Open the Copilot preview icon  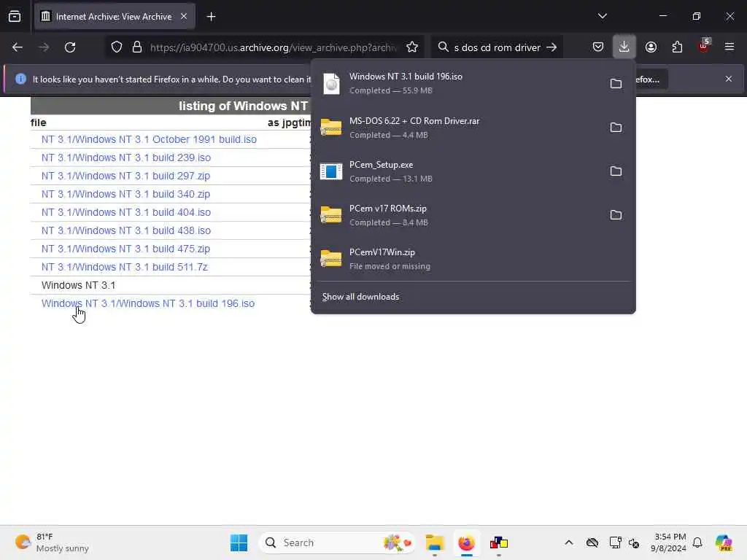pyautogui.click(x=724, y=542)
